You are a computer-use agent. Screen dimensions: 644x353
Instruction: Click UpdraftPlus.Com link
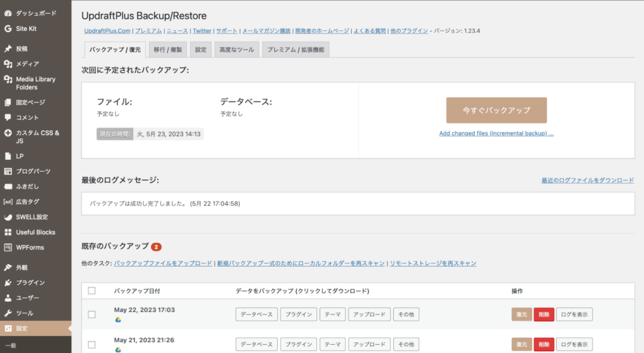[107, 31]
